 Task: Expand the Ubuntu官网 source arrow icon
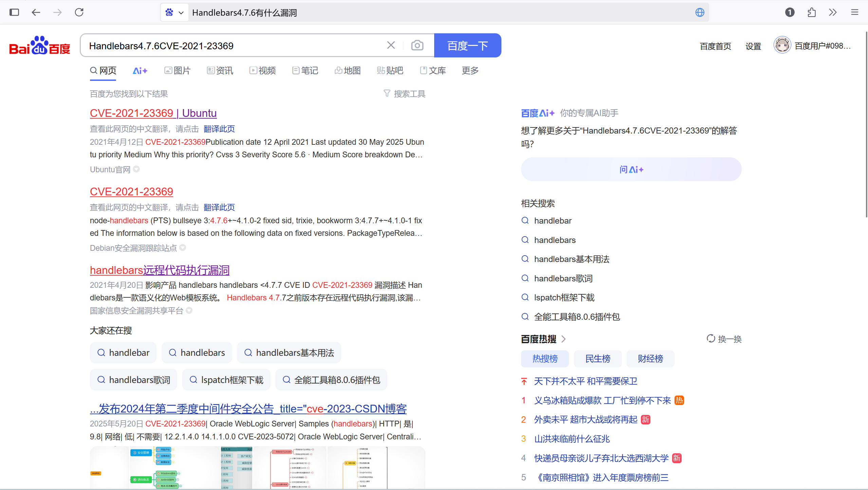136,169
